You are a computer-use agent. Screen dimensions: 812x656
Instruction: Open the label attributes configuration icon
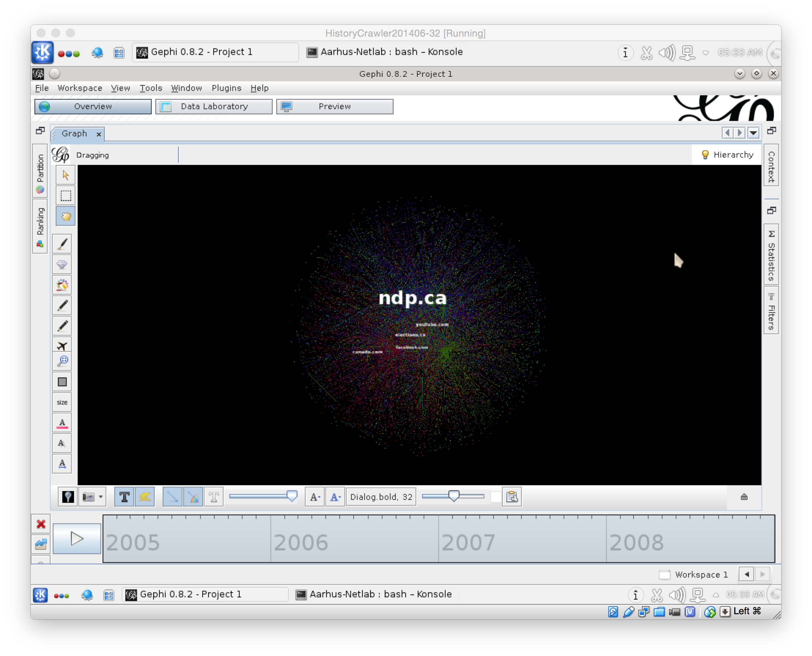[512, 497]
